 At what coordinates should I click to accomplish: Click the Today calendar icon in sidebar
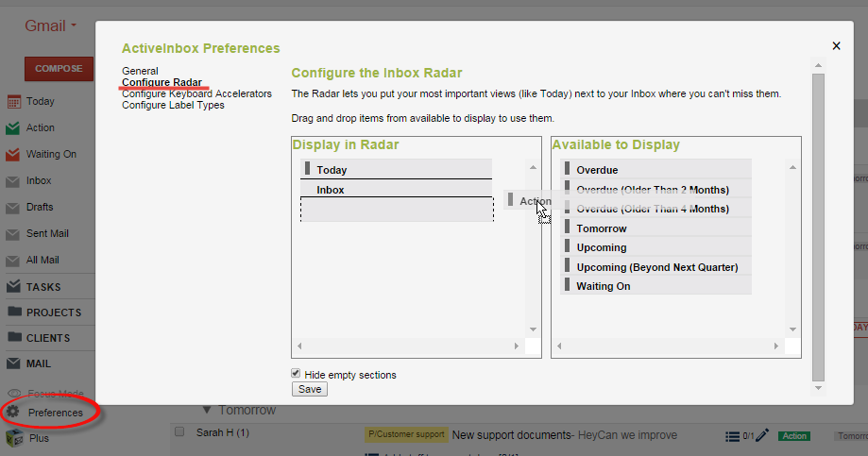point(13,101)
